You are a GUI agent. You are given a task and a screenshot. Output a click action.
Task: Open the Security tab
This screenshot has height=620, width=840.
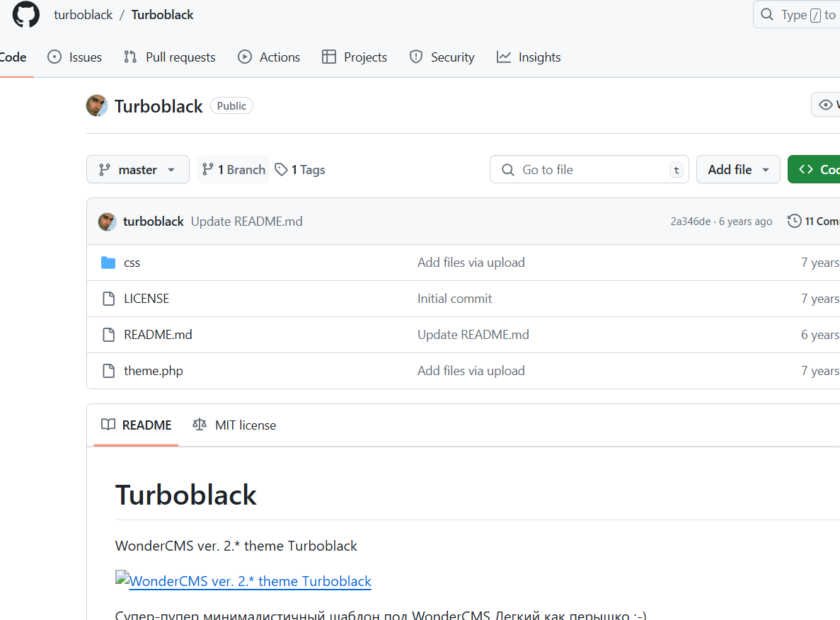coord(442,57)
